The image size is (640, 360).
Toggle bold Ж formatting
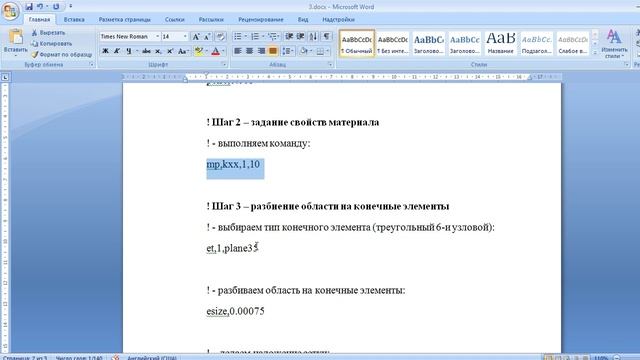click(x=105, y=51)
